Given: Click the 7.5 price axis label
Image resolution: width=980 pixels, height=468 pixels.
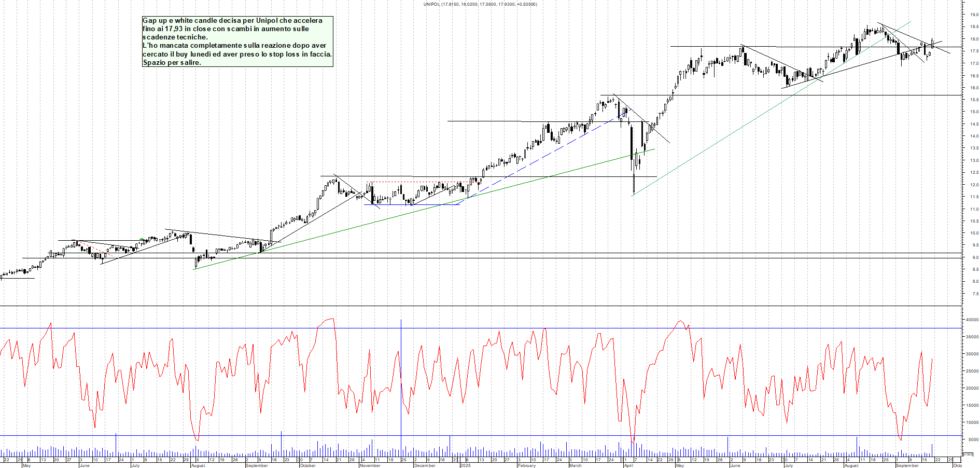Looking at the screenshot, I should (975, 294).
